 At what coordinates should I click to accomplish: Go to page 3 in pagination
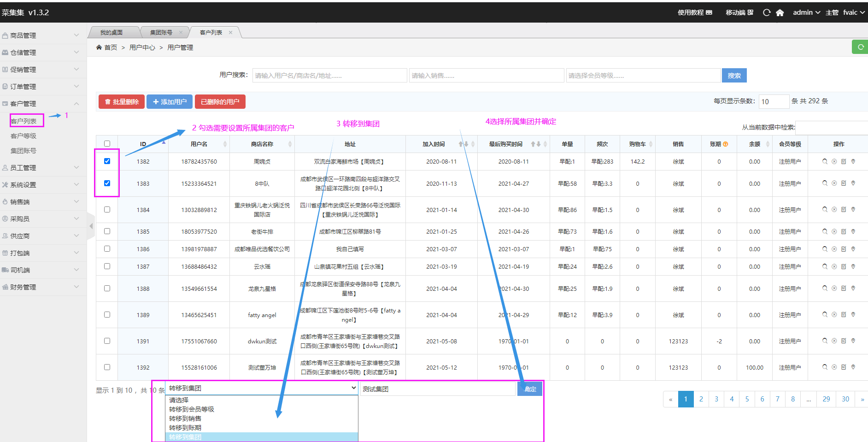coord(716,399)
